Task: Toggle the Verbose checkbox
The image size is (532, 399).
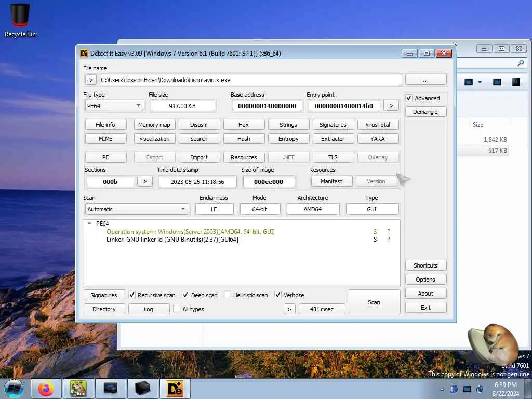Action: pos(278,295)
